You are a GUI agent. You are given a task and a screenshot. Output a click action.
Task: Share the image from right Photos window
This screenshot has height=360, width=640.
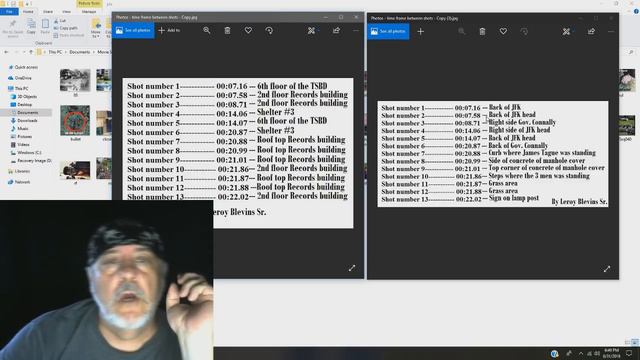click(591, 31)
